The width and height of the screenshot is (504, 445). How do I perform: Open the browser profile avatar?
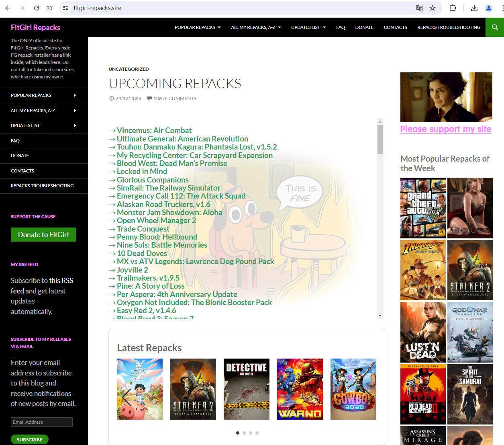489,8
